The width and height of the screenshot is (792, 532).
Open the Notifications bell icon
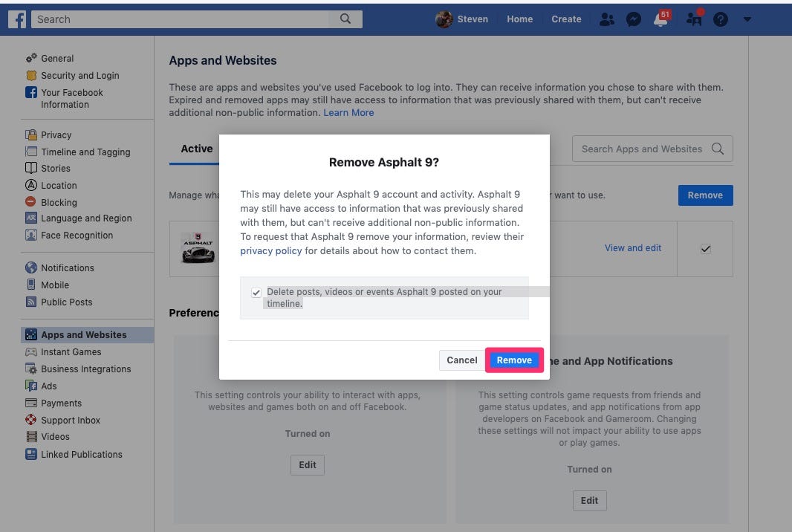(660, 19)
